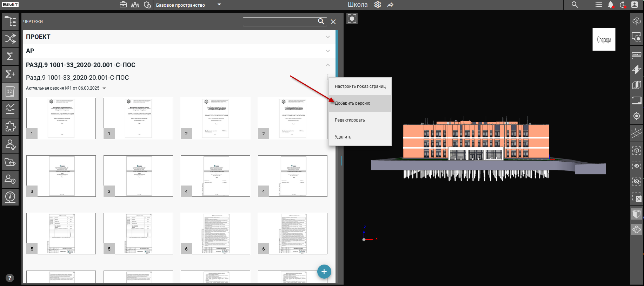Toggle show elements eye icon

tap(636, 166)
